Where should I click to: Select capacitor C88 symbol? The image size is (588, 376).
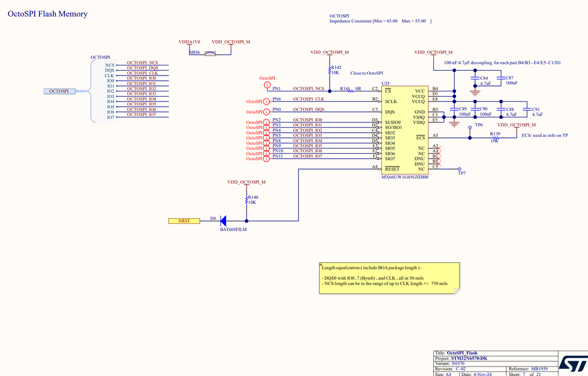[x=501, y=109]
